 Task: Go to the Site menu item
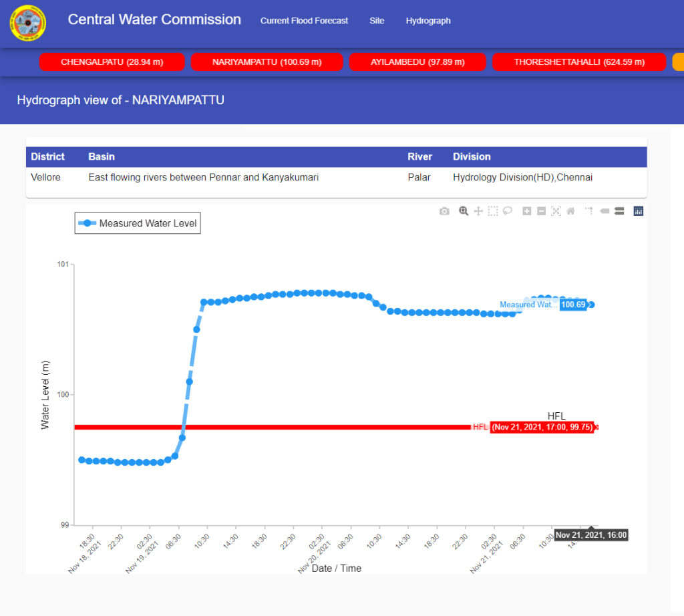377,21
